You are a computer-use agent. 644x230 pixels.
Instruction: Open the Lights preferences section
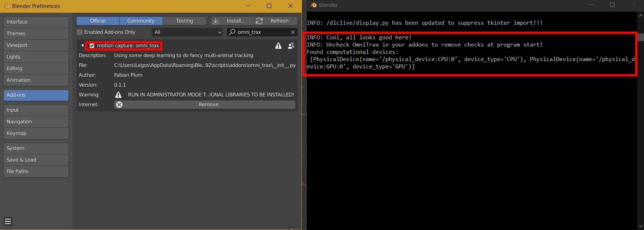point(36,57)
